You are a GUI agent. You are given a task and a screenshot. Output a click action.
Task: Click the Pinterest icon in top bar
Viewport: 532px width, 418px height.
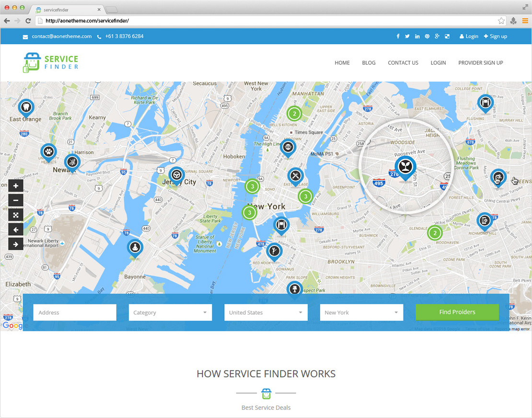[427, 36]
